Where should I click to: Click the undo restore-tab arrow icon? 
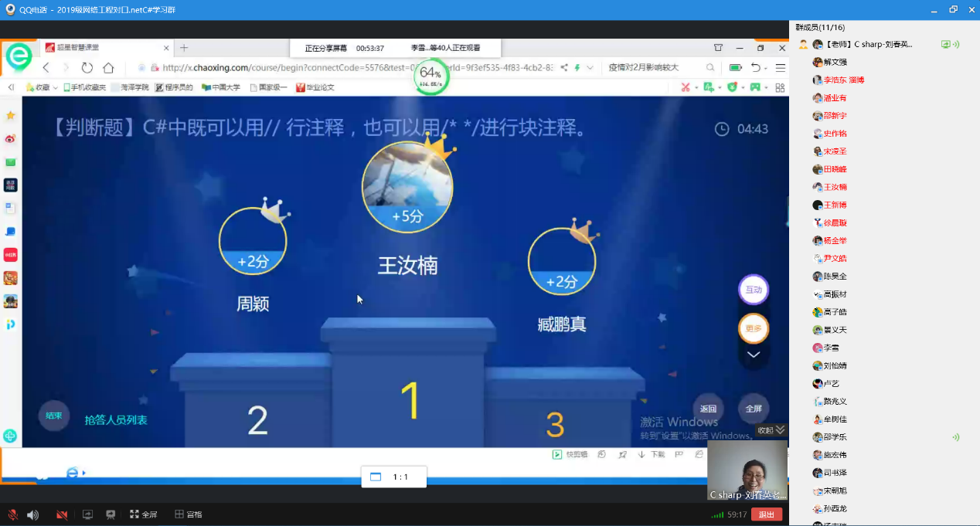click(755, 68)
